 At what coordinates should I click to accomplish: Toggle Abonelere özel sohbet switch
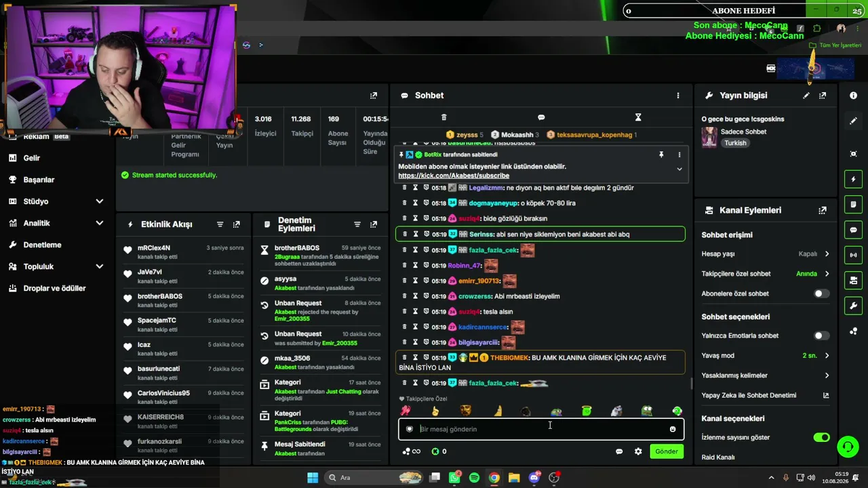(821, 293)
